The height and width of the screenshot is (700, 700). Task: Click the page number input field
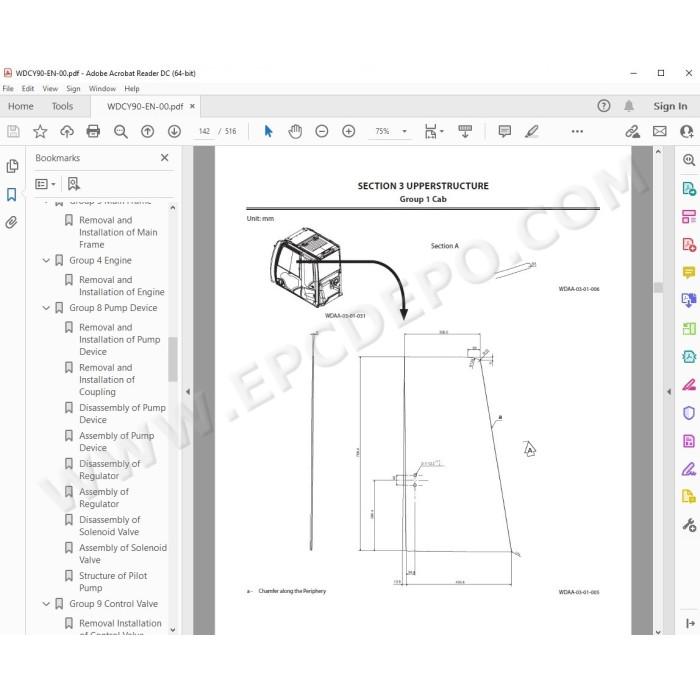(x=204, y=131)
